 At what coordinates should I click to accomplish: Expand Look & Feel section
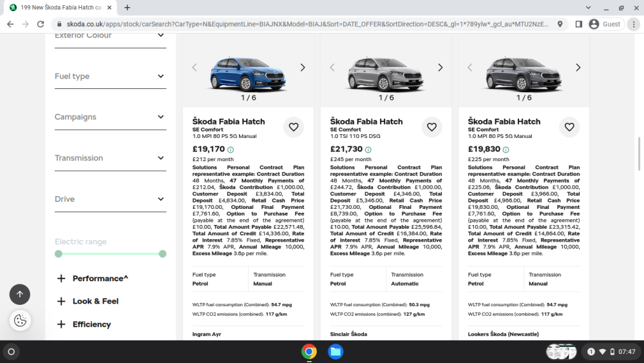pyautogui.click(x=88, y=301)
